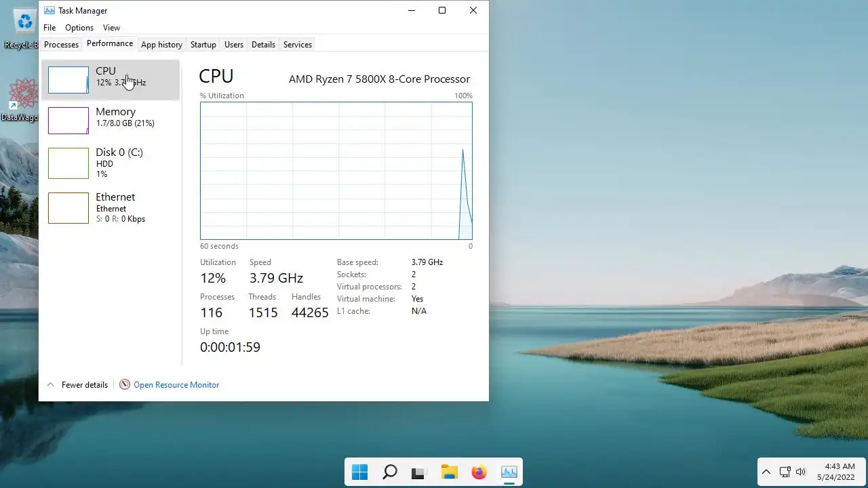Click the Task View taskbar icon
Image resolution: width=868 pixels, height=488 pixels.
tap(420, 472)
